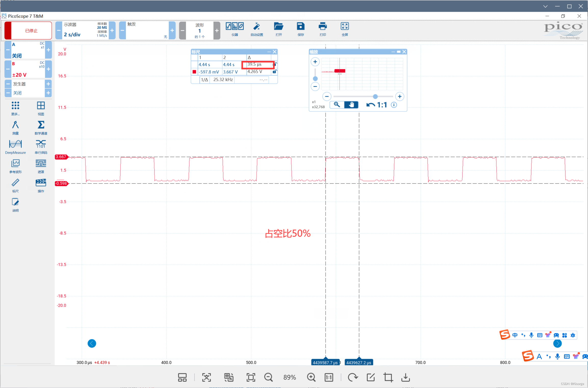Open the Notes tool
The image size is (588, 388).
[15, 205]
